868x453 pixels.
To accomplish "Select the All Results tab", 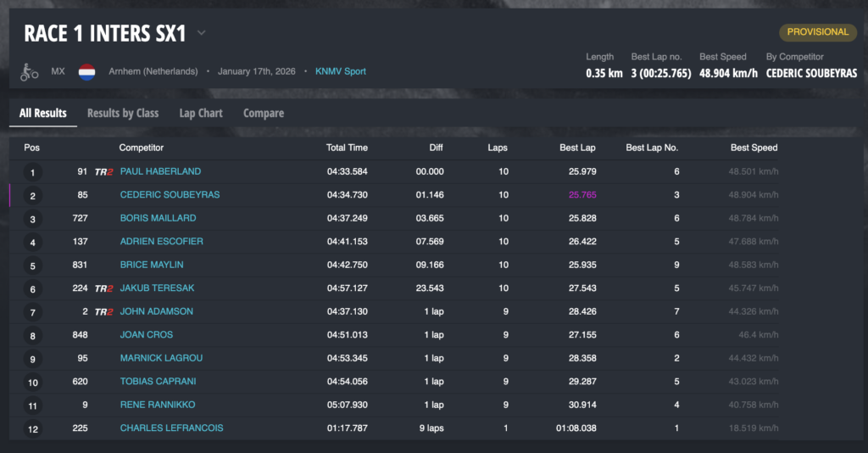I will [43, 113].
